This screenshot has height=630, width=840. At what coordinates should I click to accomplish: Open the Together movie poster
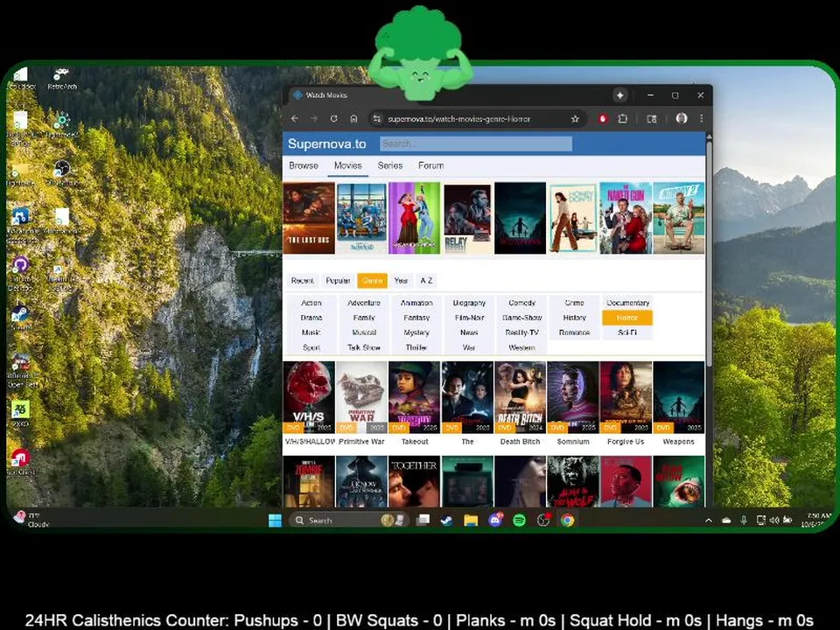[x=414, y=481]
